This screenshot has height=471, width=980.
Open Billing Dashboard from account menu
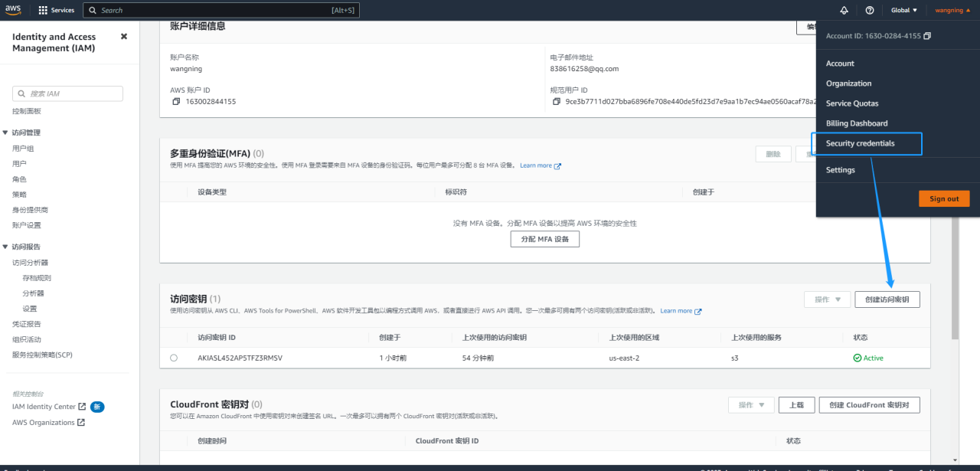(x=857, y=123)
